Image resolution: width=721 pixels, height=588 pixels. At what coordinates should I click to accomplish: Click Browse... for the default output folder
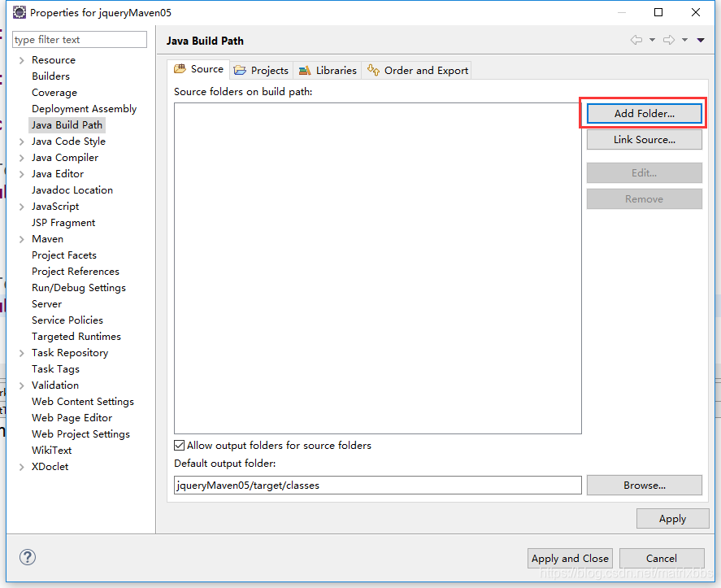(645, 485)
